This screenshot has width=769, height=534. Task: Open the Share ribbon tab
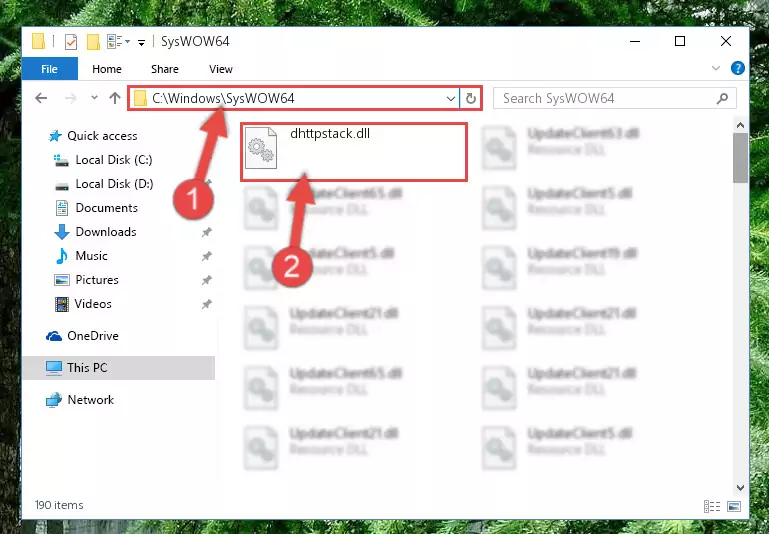pos(164,69)
